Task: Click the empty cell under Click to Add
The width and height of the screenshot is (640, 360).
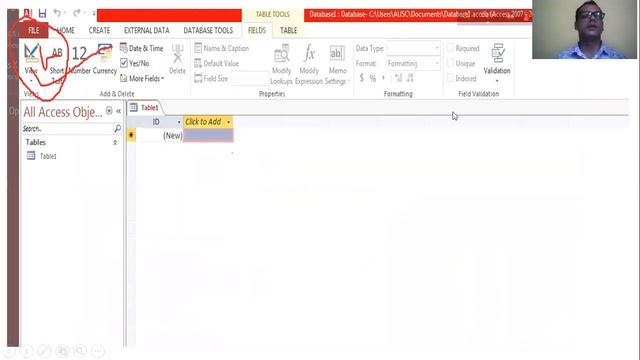Action: click(208, 136)
